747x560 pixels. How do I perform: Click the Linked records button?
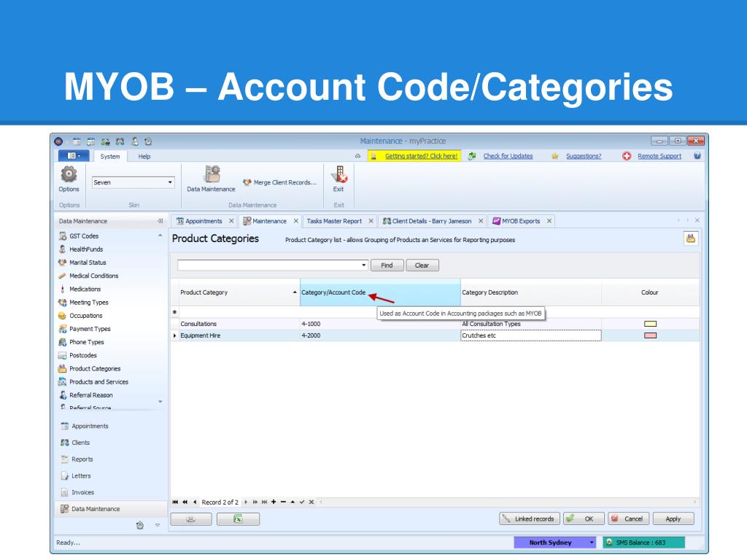pos(530,518)
